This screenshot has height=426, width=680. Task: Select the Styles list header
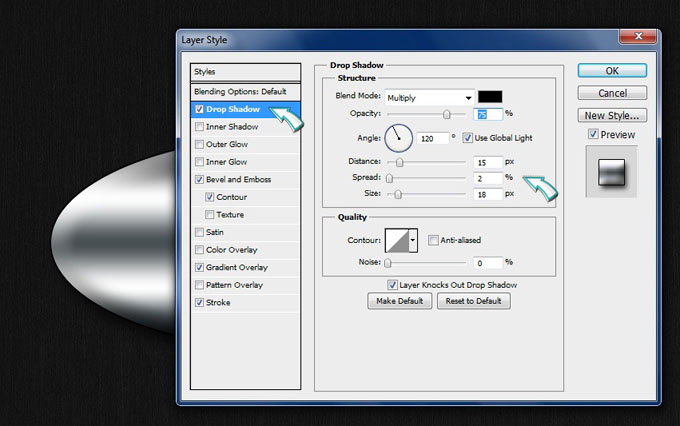(x=245, y=72)
